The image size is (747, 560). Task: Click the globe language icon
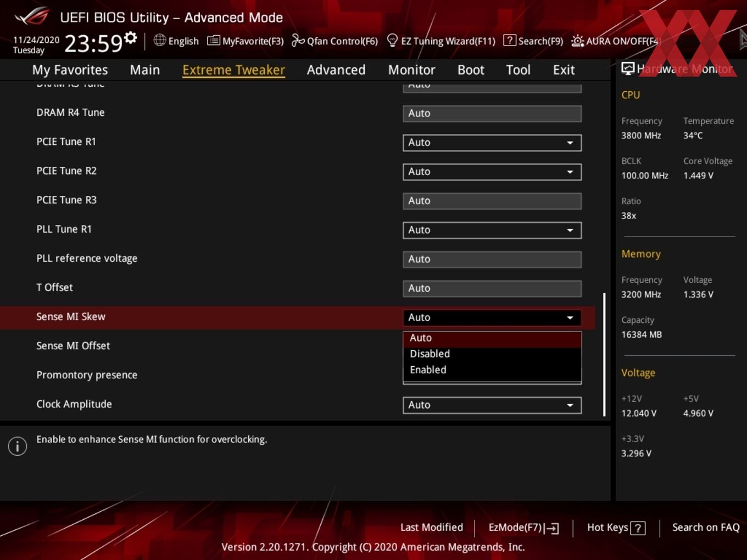[x=159, y=40]
